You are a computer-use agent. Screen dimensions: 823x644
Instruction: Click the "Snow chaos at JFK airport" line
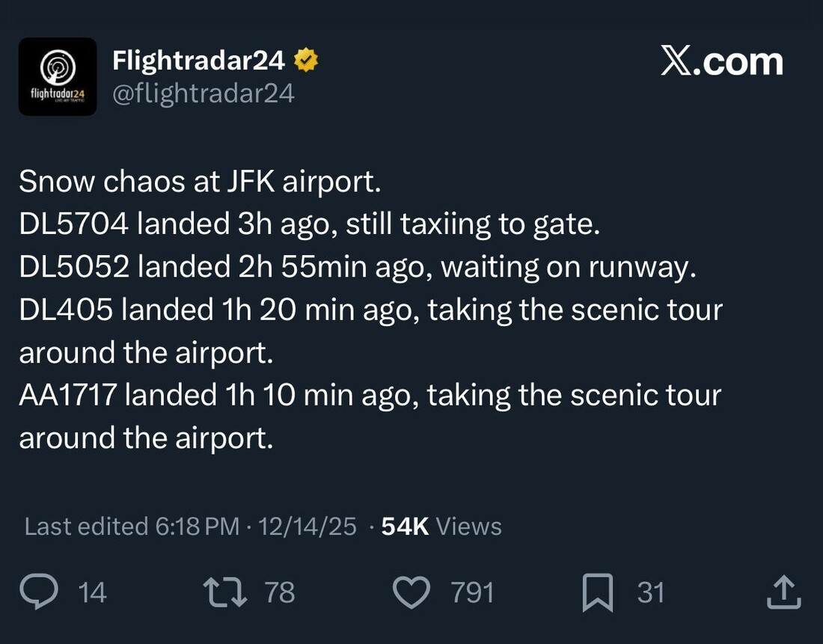pos(200,182)
